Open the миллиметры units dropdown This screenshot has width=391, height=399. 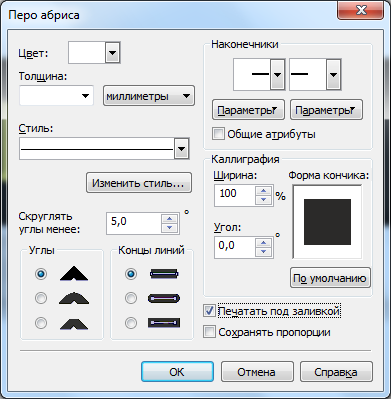(149, 96)
